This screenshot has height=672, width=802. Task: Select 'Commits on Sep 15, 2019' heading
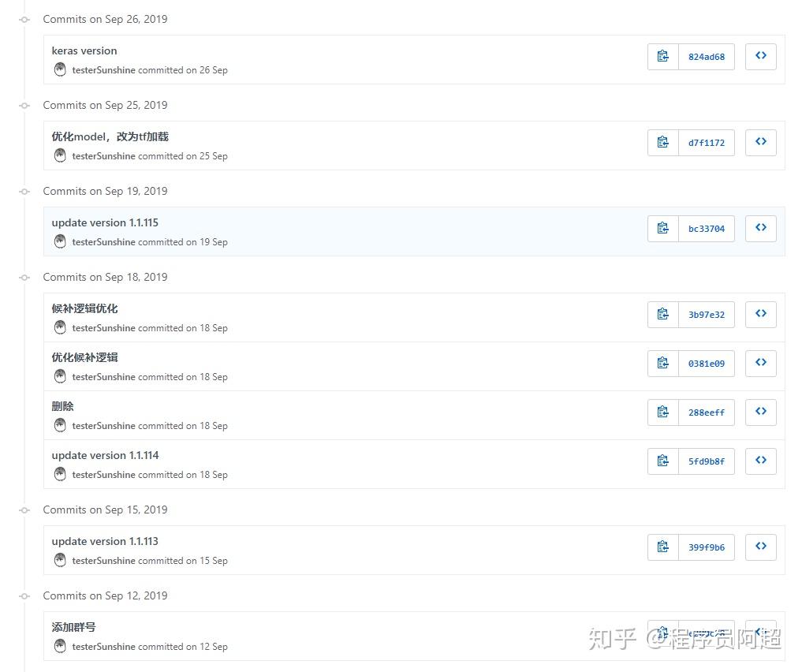105,510
